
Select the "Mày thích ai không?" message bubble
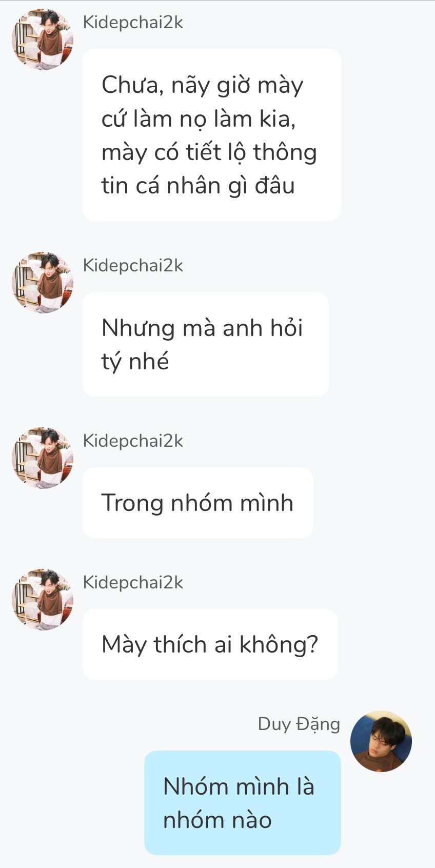210,644
